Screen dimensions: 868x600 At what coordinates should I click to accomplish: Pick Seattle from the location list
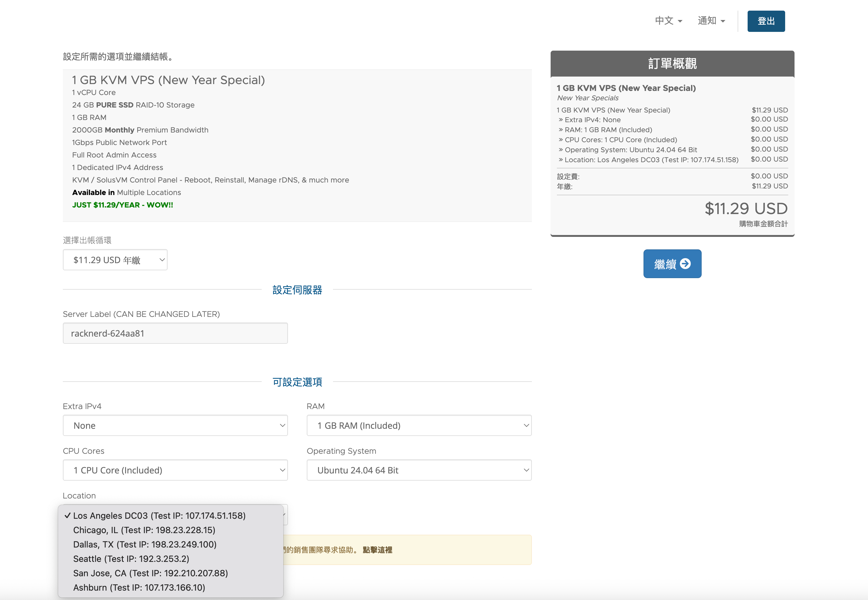[131, 559]
